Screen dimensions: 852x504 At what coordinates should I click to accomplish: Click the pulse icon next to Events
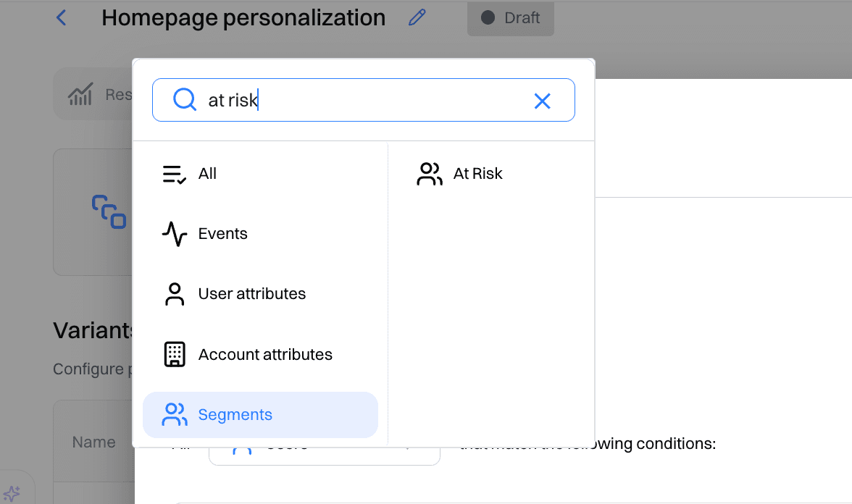pos(174,234)
